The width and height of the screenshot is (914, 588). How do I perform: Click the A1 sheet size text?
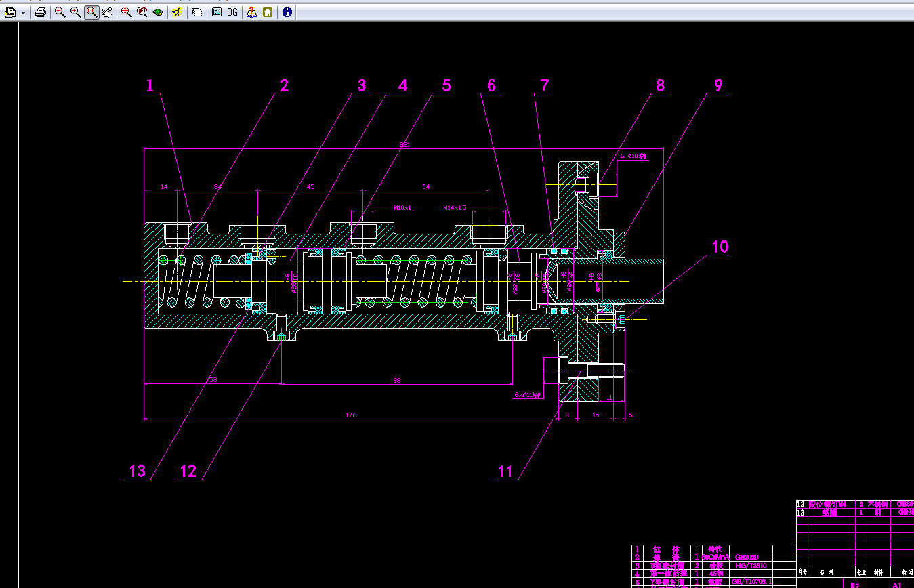(x=897, y=584)
